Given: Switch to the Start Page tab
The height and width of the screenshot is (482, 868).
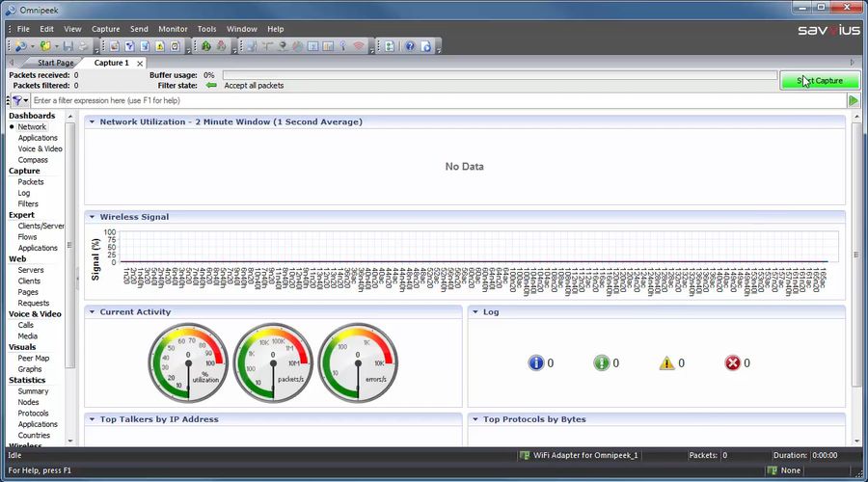Looking at the screenshot, I should point(55,63).
